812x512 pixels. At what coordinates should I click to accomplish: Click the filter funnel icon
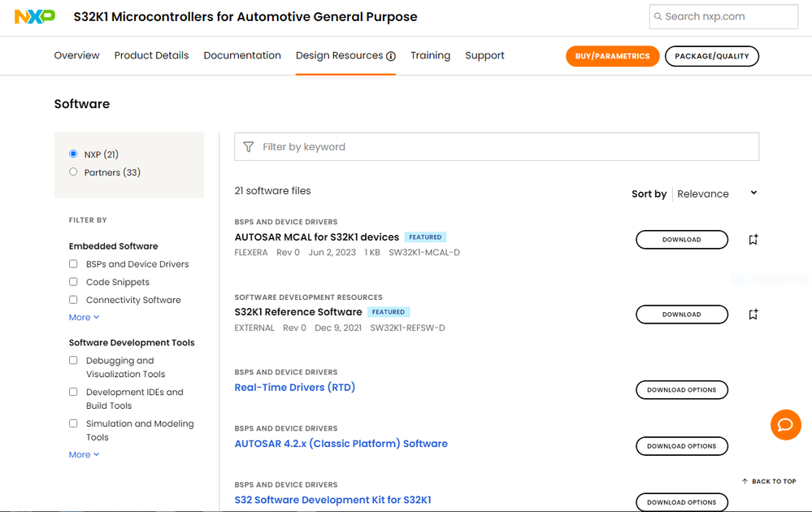249,147
